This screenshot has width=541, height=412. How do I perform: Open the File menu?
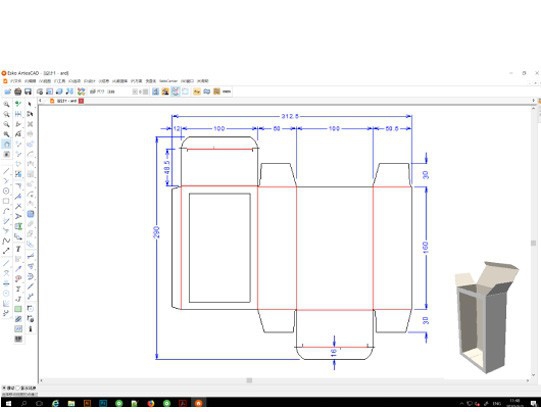[16, 81]
